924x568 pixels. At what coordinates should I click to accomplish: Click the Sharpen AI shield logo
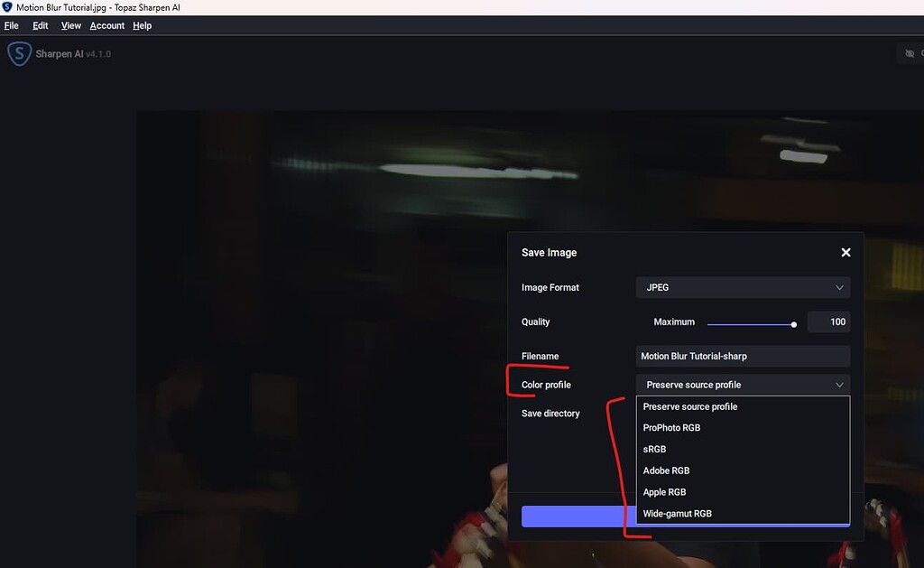click(x=19, y=54)
